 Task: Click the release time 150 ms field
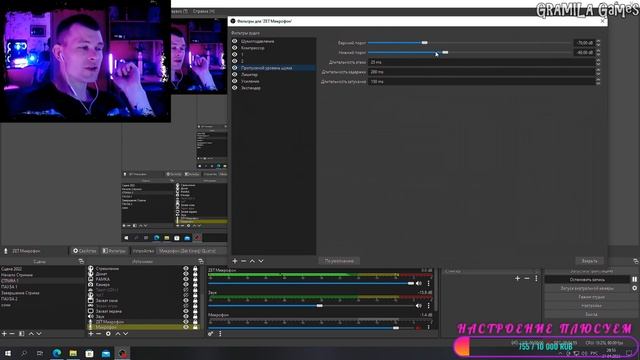[482, 82]
